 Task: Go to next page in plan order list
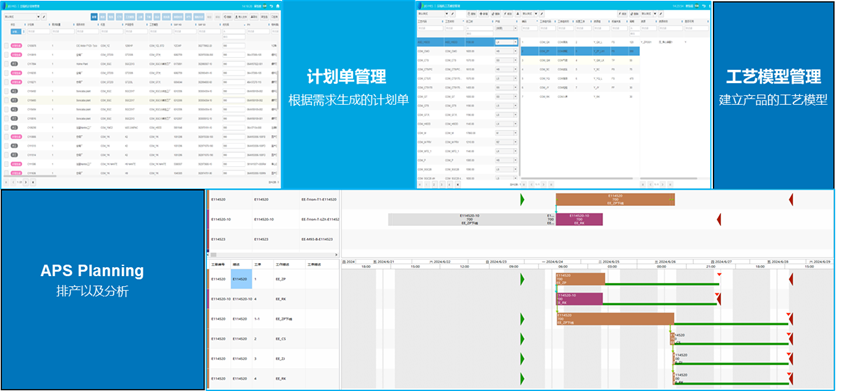25,182
